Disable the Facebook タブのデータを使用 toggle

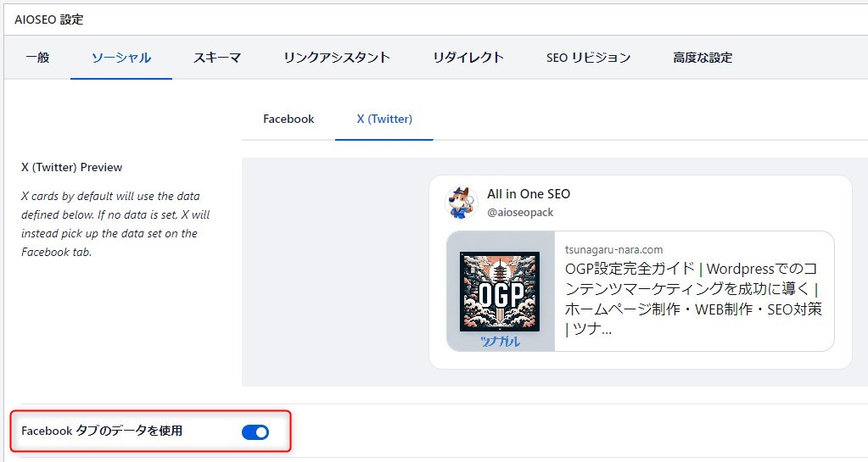pos(255,432)
